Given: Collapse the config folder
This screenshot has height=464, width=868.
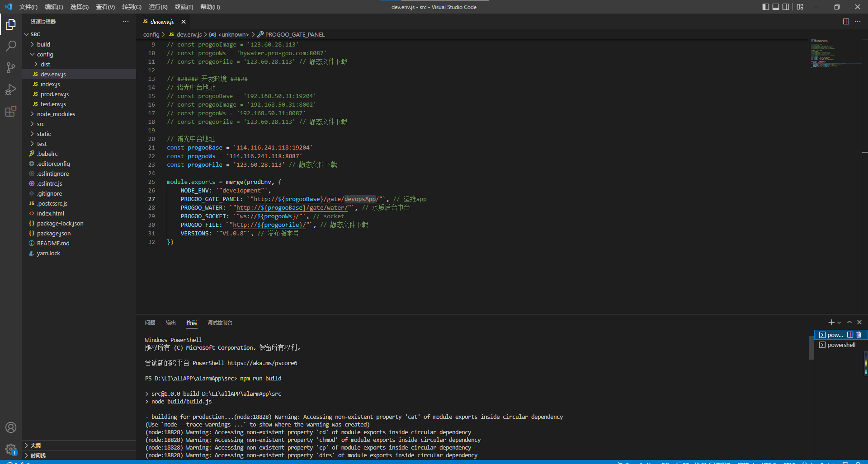Looking at the screenshot, I should tap(45, 54).
